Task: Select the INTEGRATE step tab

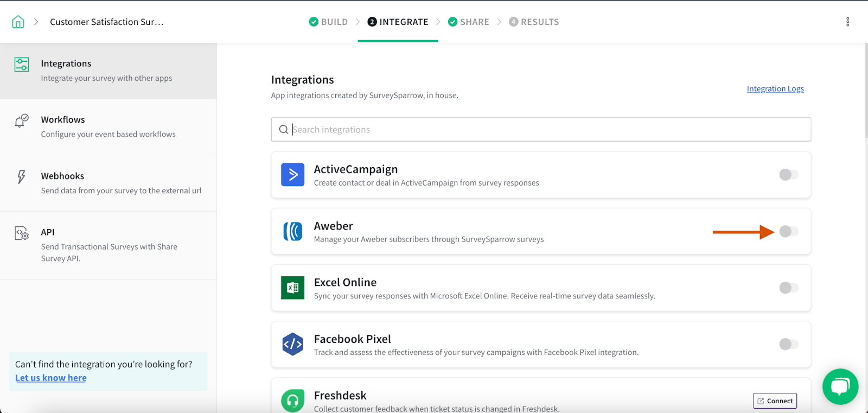Action: (398, 22)
